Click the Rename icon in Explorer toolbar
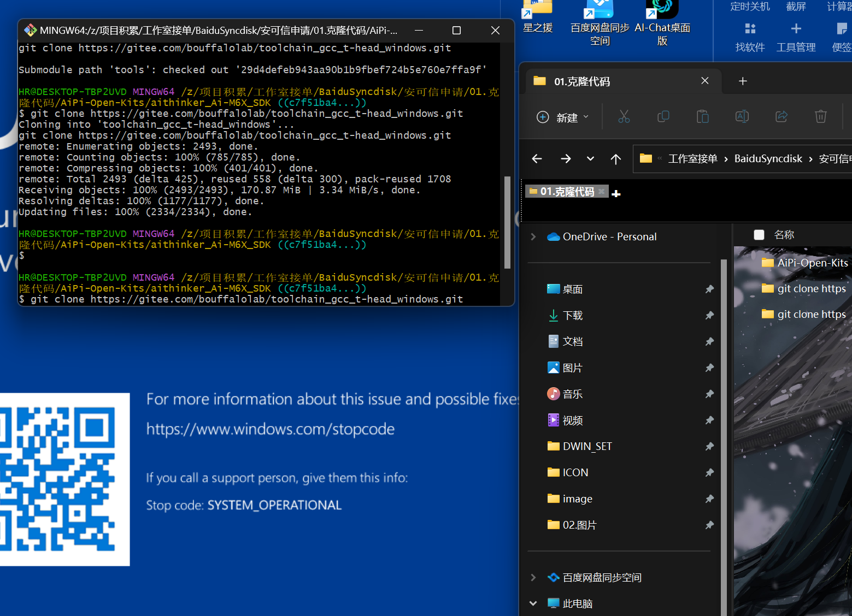This screenshot has height=616, width=852. click(742, 116)
